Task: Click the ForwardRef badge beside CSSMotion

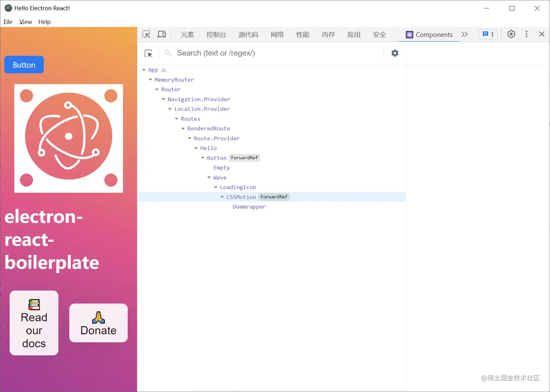Action: click(x=274, y=197)
